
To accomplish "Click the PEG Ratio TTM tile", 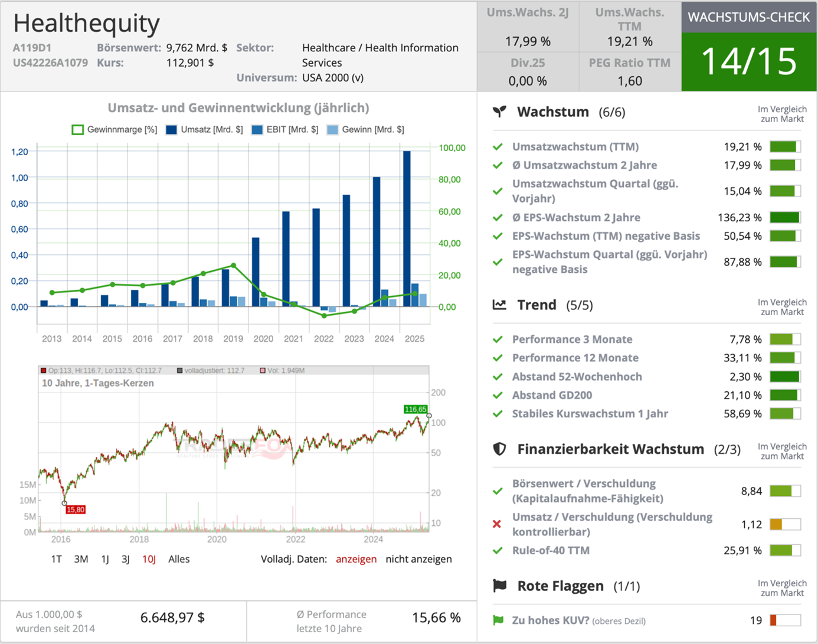I will coord(630,72).
